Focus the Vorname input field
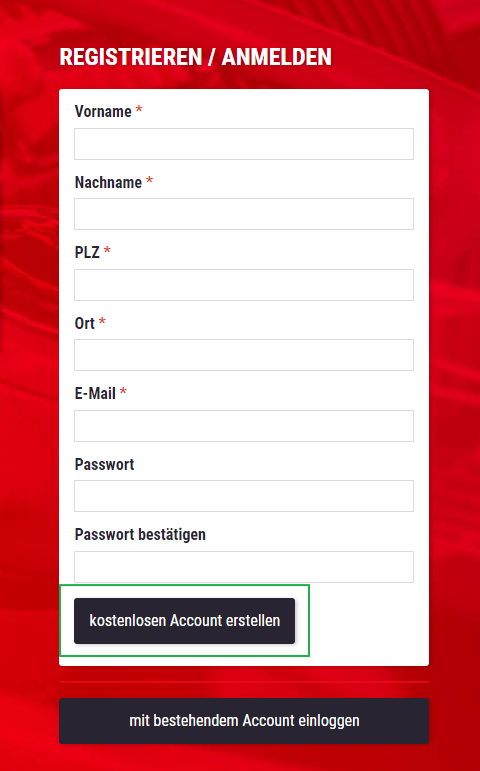 (244, 144)
